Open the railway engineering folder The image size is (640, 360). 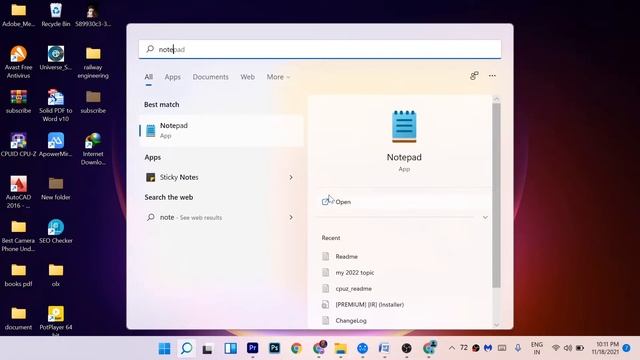click(x=93, y=62)
